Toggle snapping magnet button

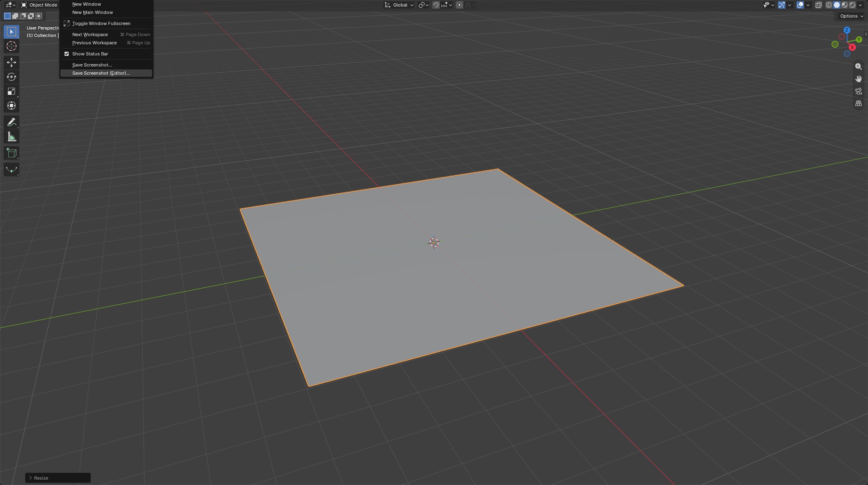(x=436, y=5)
